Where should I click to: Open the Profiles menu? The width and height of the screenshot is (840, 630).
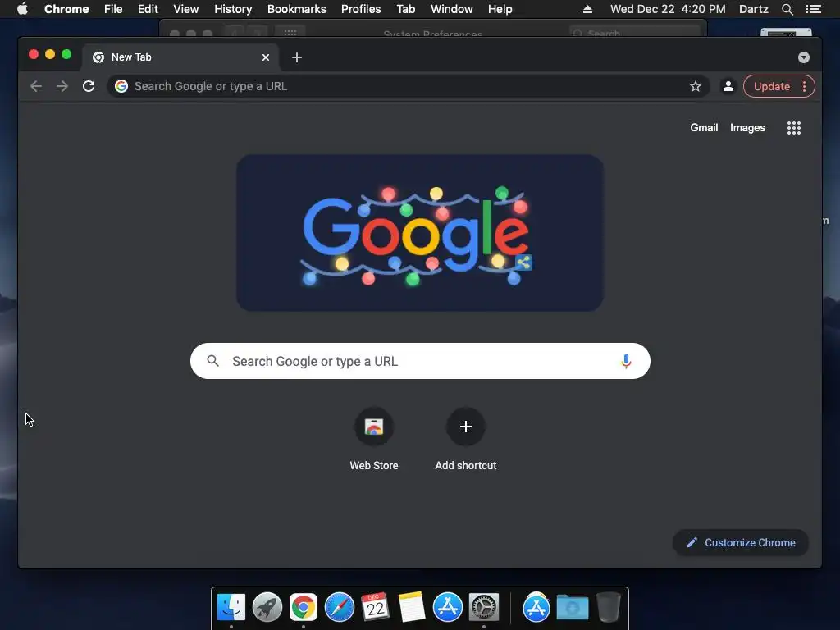click(361, 9)
